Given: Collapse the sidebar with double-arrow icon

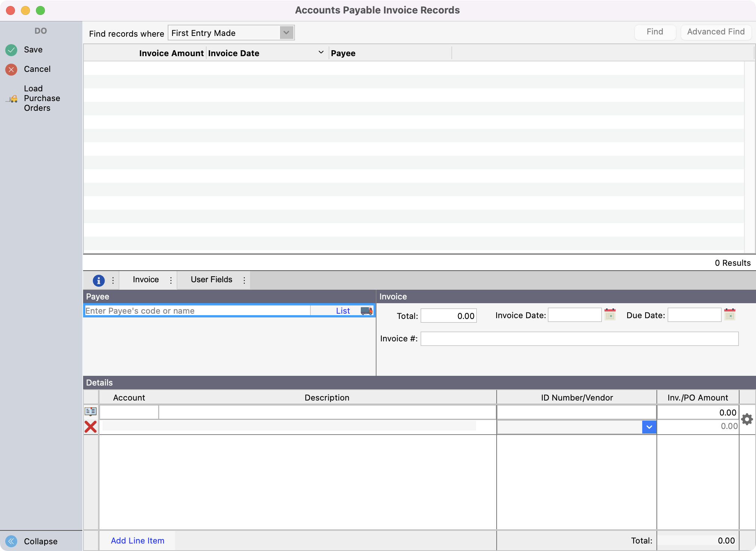Looking at the screenshot, I should [11, 541].
